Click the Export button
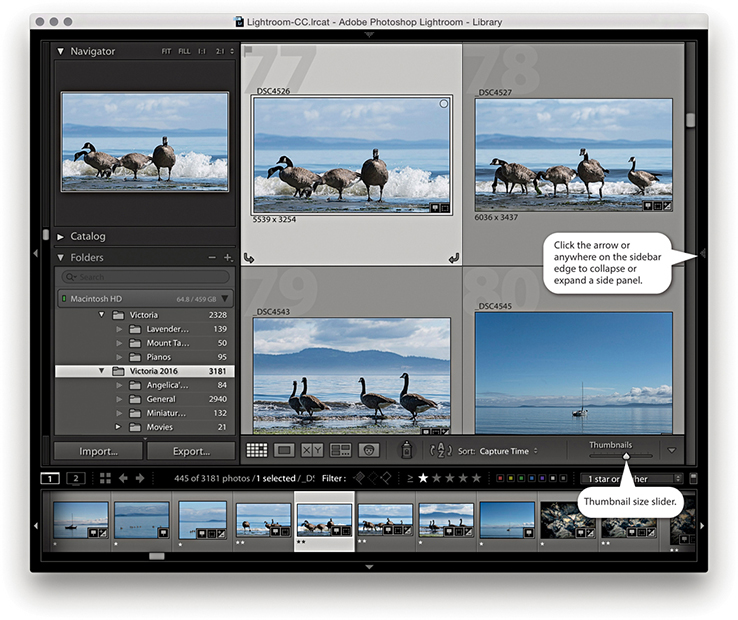Screen dimensions: 738x620 click(x=190, y=451)
